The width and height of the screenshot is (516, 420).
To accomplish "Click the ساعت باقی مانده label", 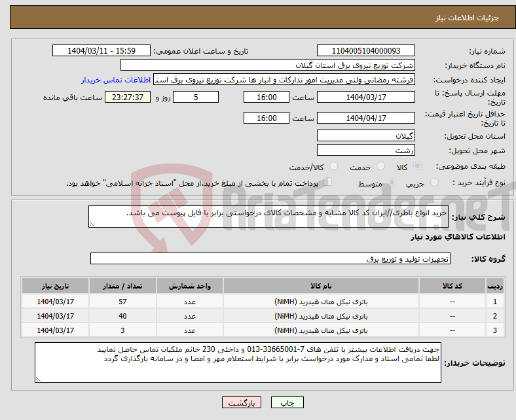I will [x=73, y=97].
